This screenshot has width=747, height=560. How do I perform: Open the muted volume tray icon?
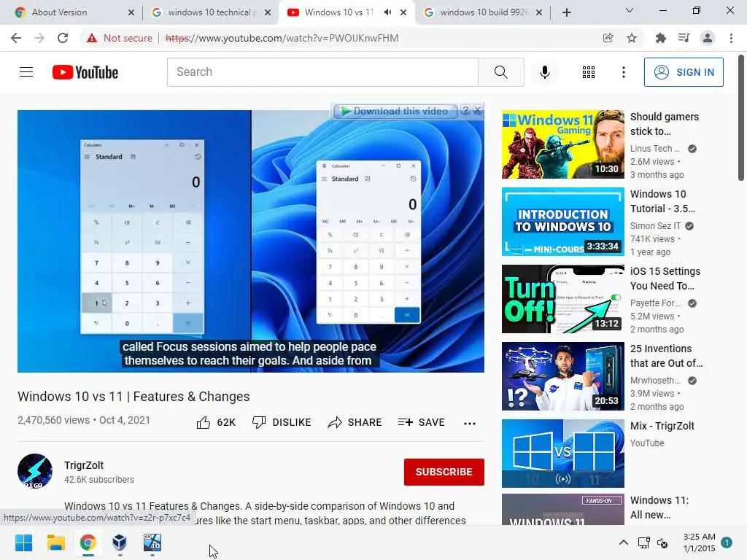click(662, 542)
